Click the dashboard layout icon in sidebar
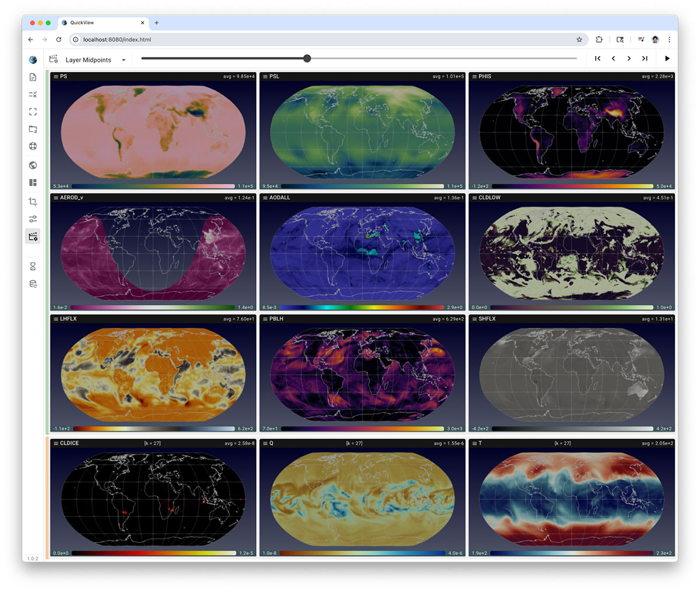The width and height of the screenshot is (700, 591). point(33,183)
